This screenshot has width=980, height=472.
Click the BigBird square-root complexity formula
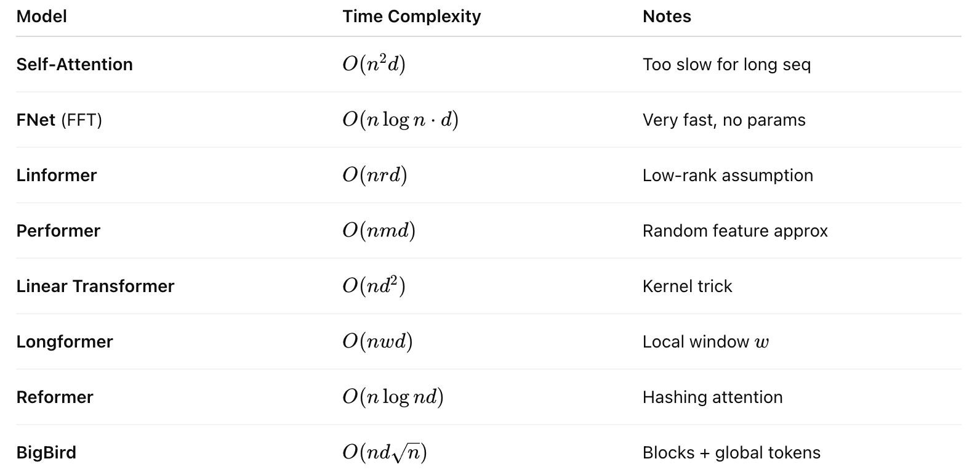(x=384, y=453)
